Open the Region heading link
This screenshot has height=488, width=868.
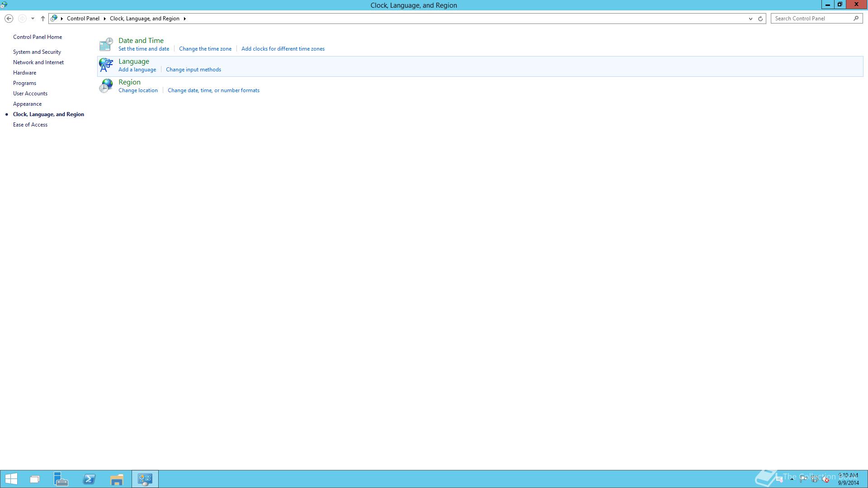pos(129,82)
